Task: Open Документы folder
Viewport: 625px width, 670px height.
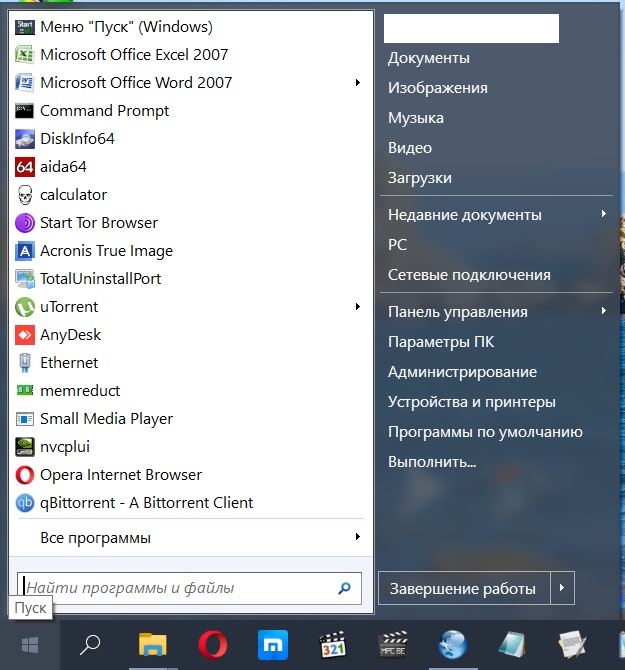Action: [x=429, y=58]
